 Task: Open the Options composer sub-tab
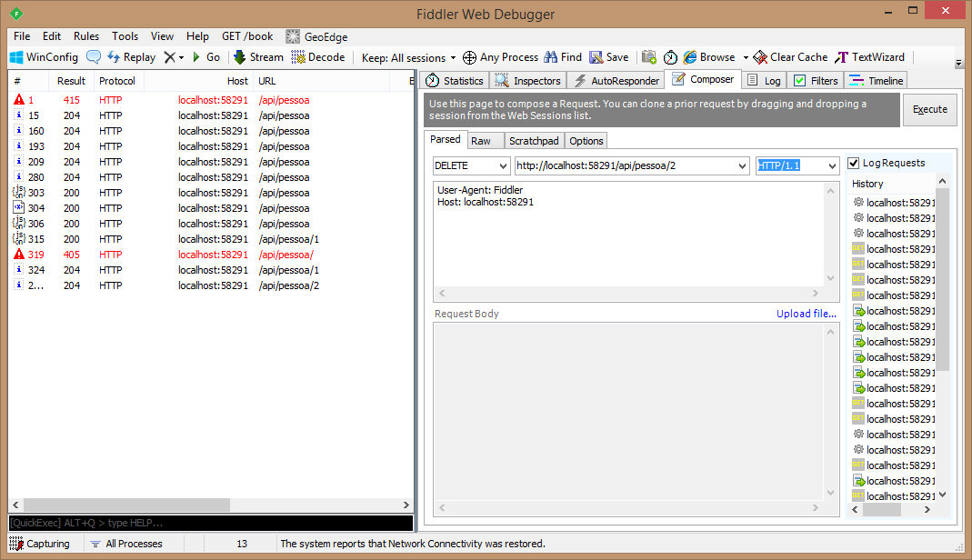[x=586, y=141]
